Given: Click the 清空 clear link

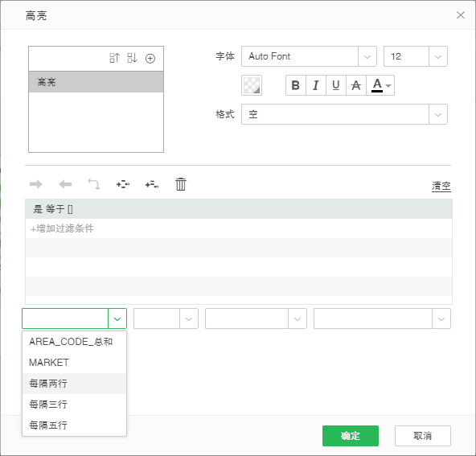Looking at the screenshot, I should 441,186.
